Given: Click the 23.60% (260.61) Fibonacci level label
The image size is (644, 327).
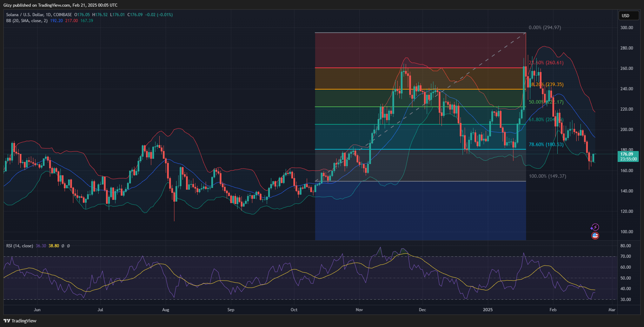Looking at the screenshot, I should 546,63.
